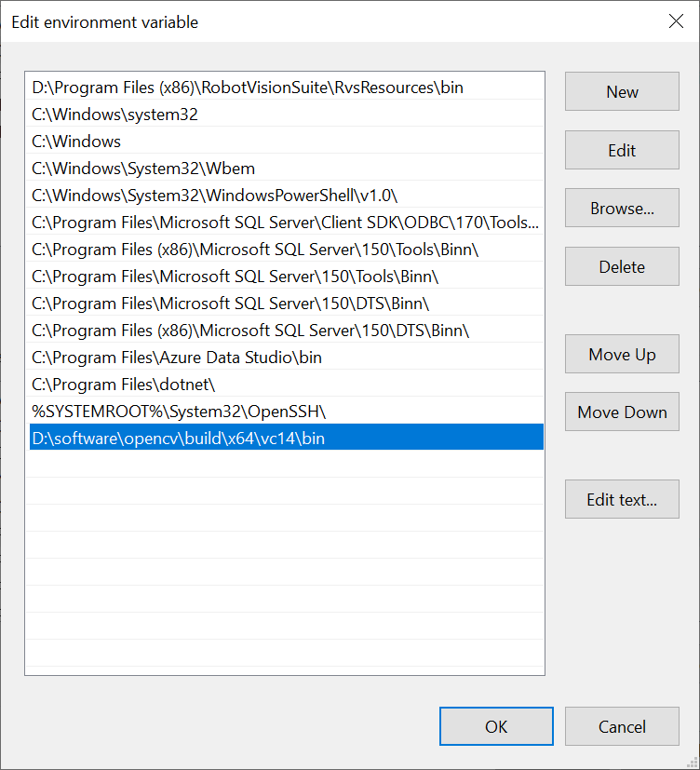Screen dimensions: 700x770
Task: Cancel the environment variable dialog
Action: (x=622, y=726)
